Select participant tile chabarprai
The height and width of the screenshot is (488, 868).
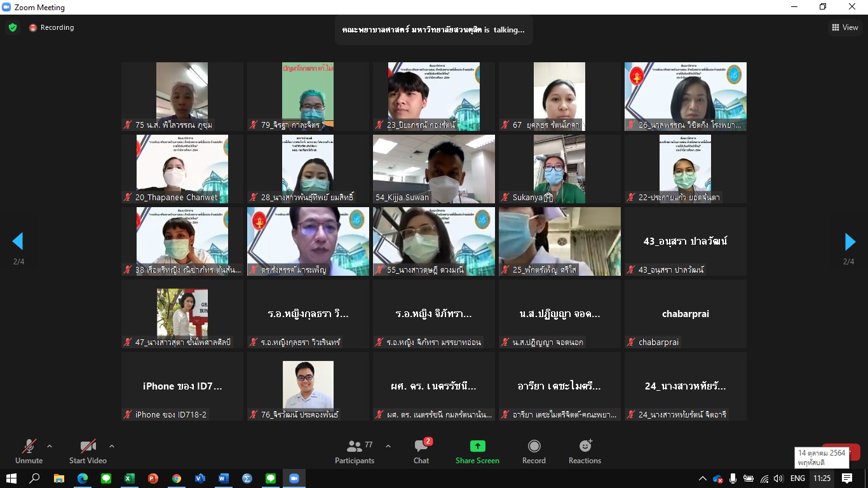pos(686,314)
